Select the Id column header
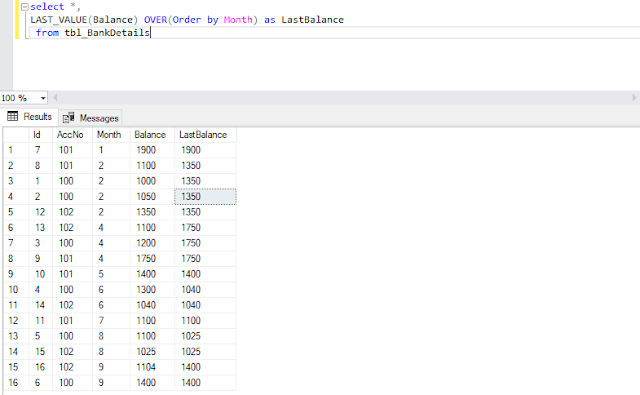640x395 pixels. [41, 135]
